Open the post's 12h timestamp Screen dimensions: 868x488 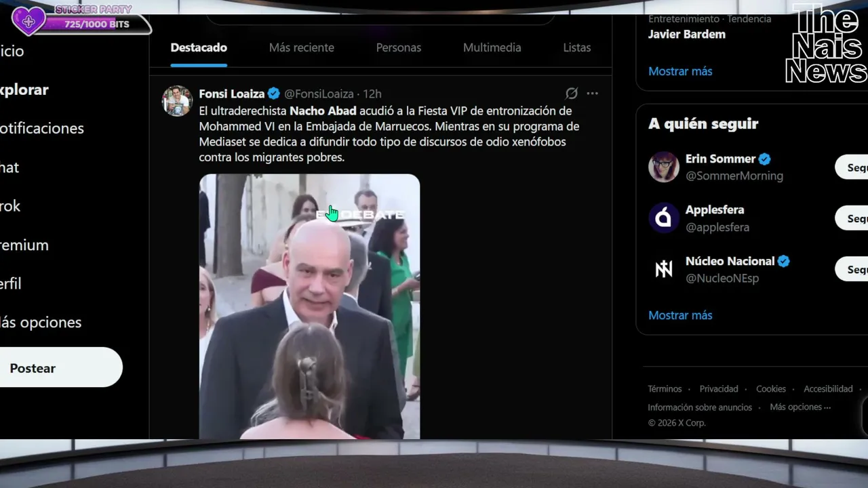click(372, 94)
